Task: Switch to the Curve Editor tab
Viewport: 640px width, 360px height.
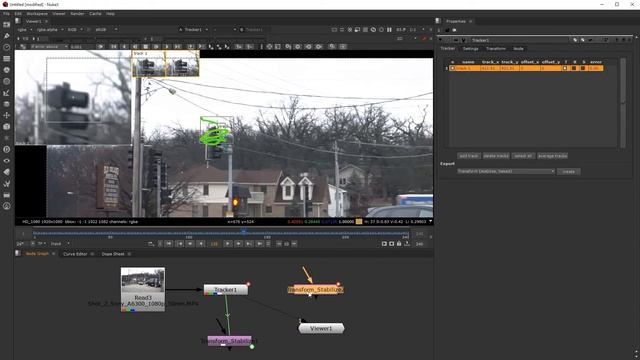Action: [75, 254]
